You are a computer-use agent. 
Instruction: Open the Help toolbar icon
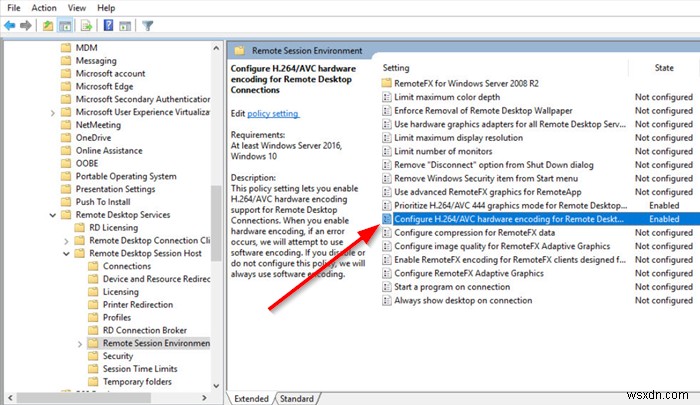(108, 25)
